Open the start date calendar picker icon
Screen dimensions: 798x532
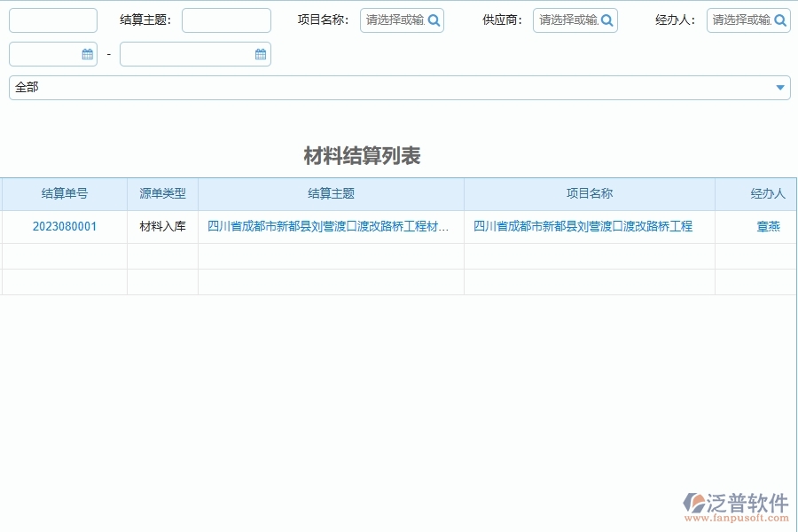[x=87, y=54]
